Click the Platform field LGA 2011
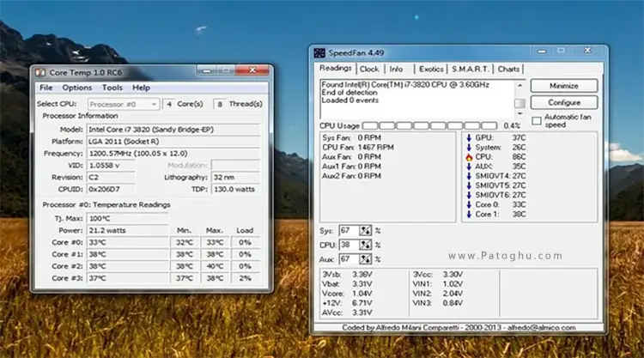Viewport: 644px width, 358px height. click(x=173, y=142)
